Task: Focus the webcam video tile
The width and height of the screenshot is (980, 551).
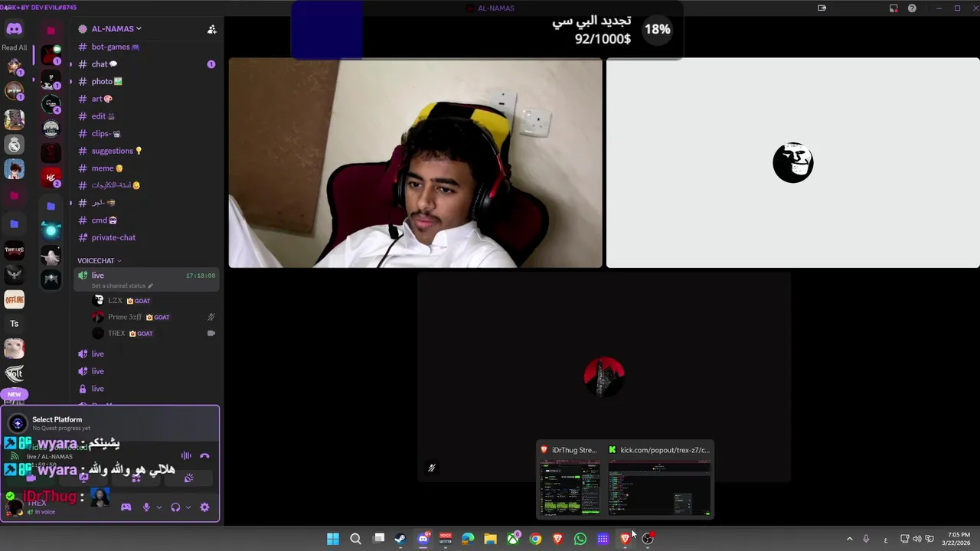Action: 415,163
